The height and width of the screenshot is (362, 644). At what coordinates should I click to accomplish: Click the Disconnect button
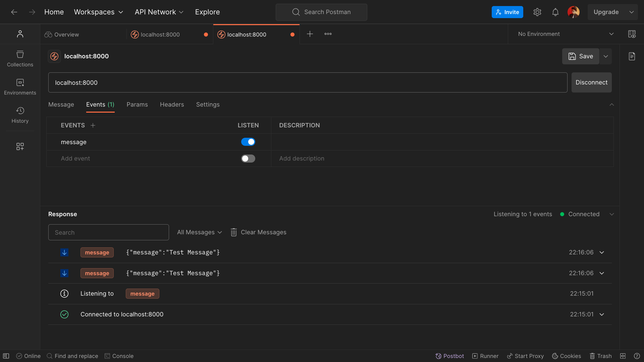592,82
